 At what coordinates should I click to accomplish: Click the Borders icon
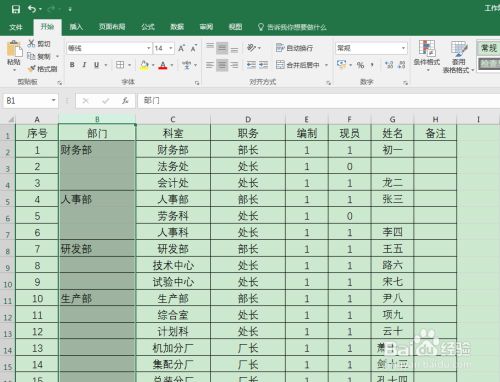pyautogui.click(x=120, y=65)
